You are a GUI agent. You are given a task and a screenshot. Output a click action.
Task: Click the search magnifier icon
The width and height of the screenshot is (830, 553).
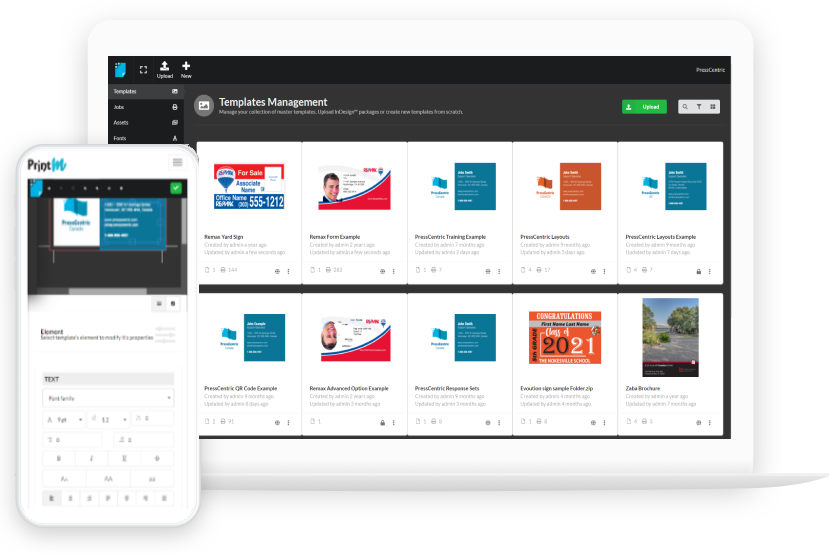click(x=685, y=107)
